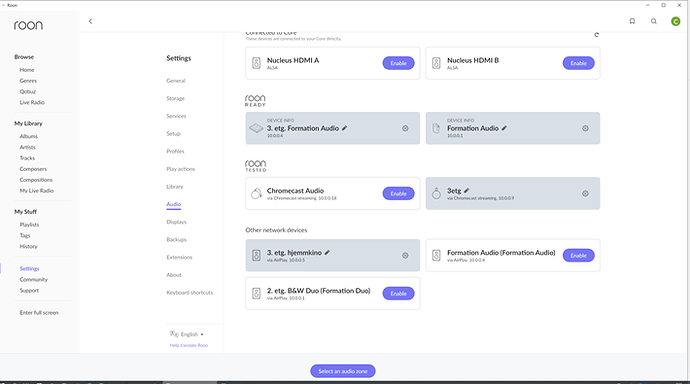Image resolution: width=690 pixels, height=384 pixels.
Task: Open Storage settings
Action: pos(176,98)
